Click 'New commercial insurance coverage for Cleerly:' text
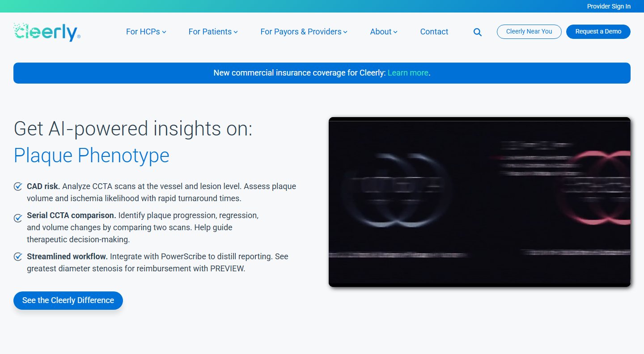 point(300,73)
